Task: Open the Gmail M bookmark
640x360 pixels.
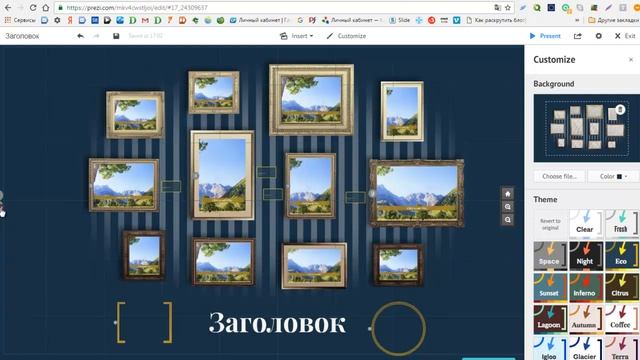Action: point(145,20)
